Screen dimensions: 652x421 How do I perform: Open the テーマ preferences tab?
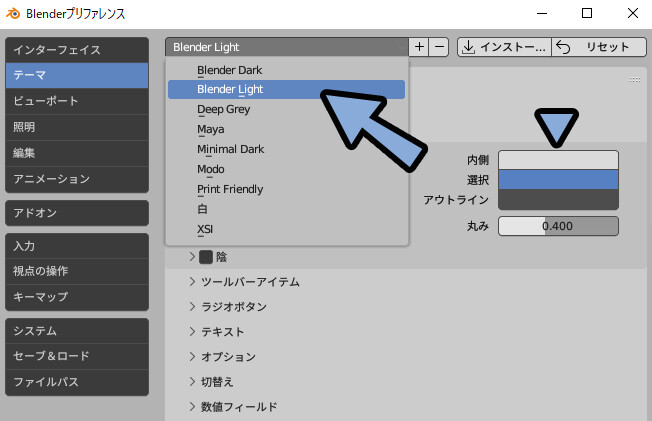pyautogui.click(x=77, y=75)
